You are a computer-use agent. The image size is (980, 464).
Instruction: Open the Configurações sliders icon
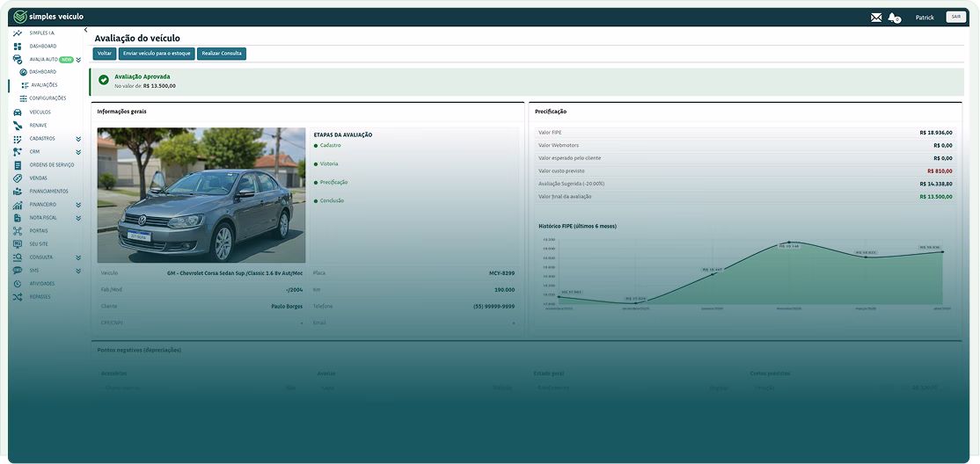(x=23, y=98)
